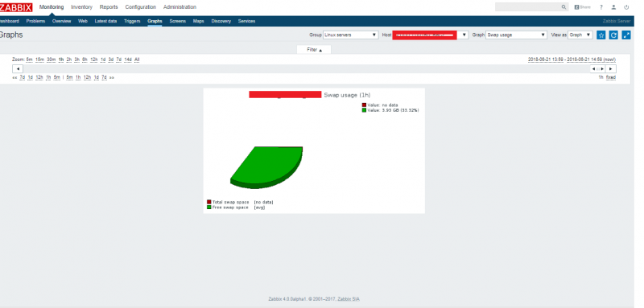
Task: Move the time slider left arrow
Action: coord(18,69)
